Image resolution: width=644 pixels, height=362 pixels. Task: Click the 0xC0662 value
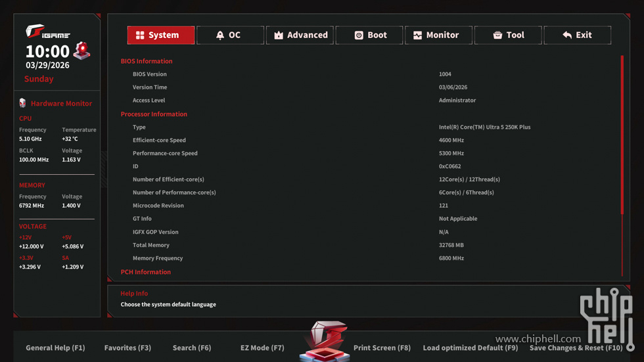449,166
